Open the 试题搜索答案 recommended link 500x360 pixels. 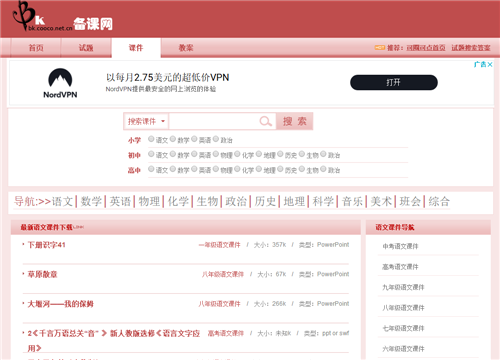pyautogui.click(x=471, y=48)
